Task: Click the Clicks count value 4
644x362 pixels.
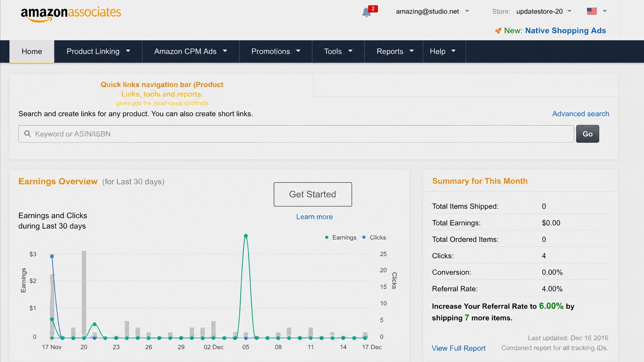Action: [544, 256]
